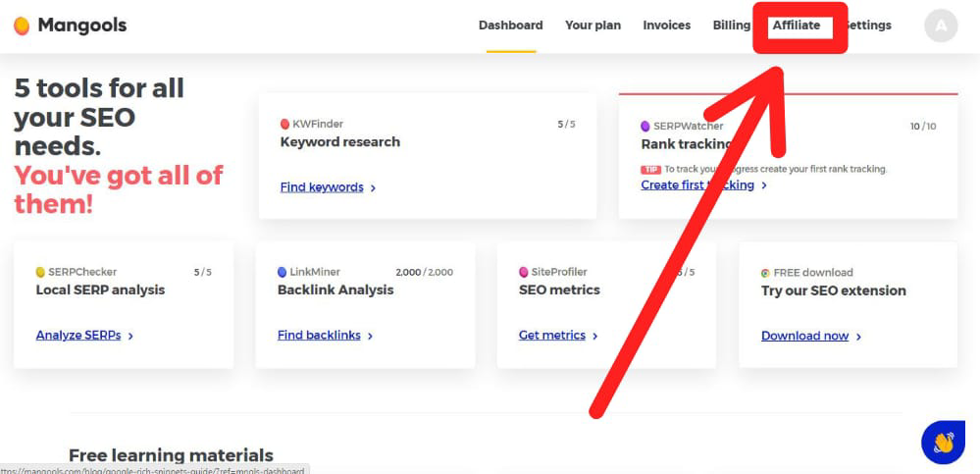Click the Keyword research heading
Viewport: 980px width, 474px height.
pos(340,142)
